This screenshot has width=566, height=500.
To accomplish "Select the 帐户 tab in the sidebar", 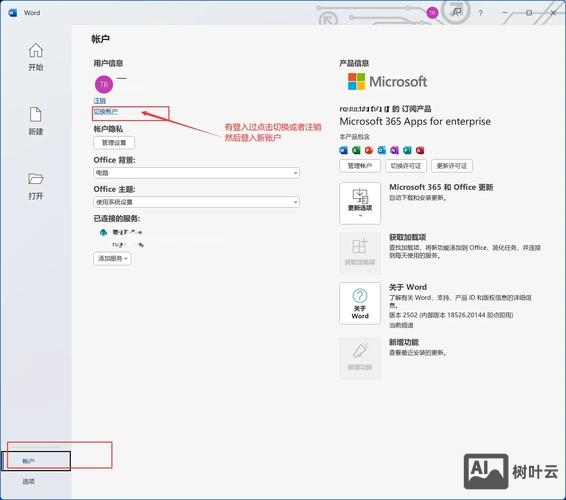I will coord(36,461).
